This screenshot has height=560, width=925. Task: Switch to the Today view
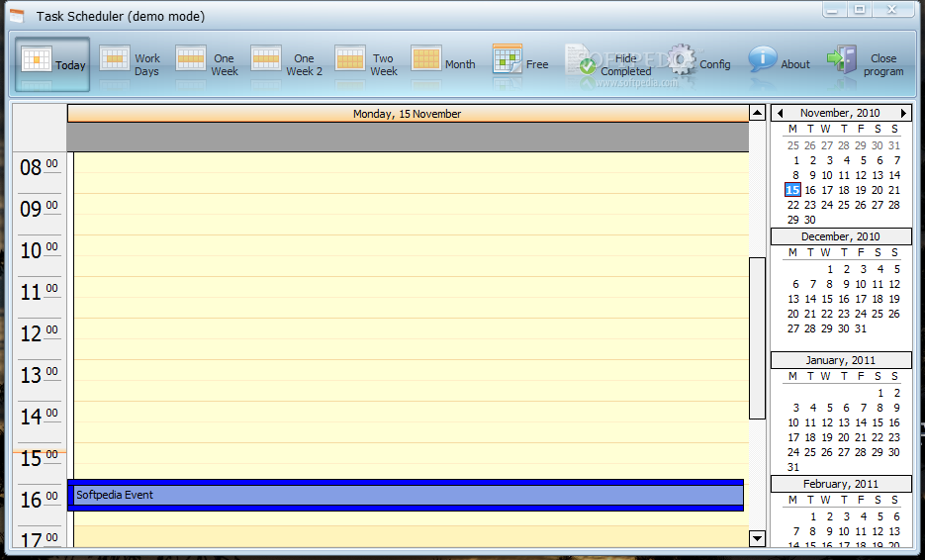52,64
